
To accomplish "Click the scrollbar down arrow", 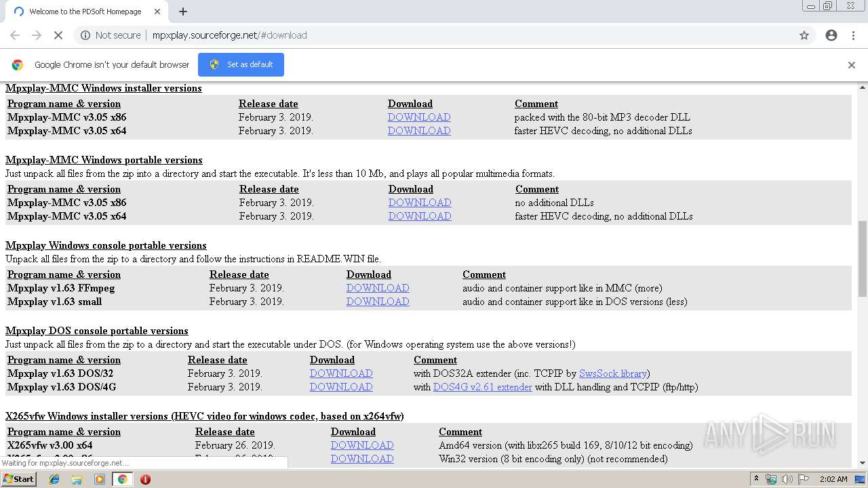I will point(863,463).
